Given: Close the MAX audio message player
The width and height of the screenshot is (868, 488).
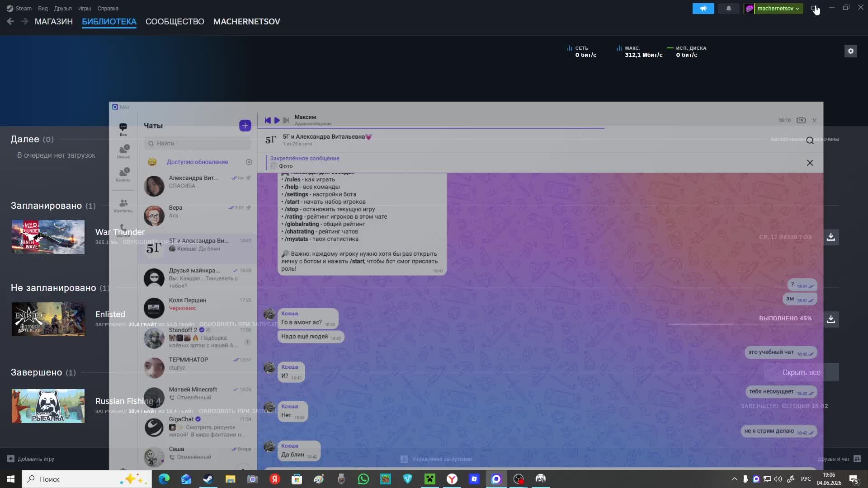Looking at the screenshot, I should pos(814,120).
